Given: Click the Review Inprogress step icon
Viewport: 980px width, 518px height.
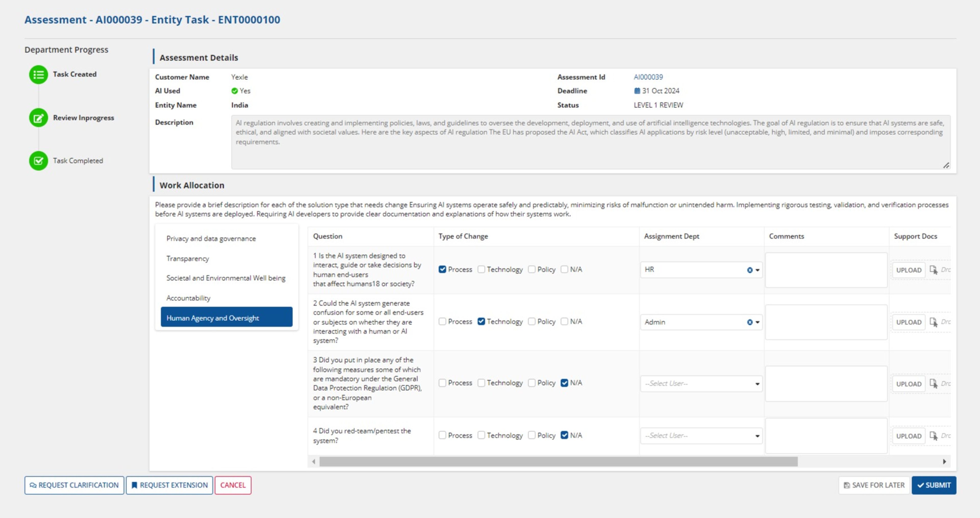Looking at the screenshot, I should click(39, 118).
